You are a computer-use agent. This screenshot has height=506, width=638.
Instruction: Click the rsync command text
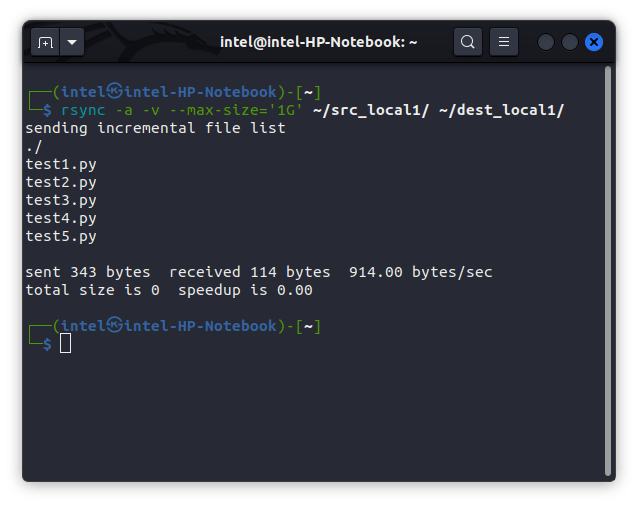83,110
